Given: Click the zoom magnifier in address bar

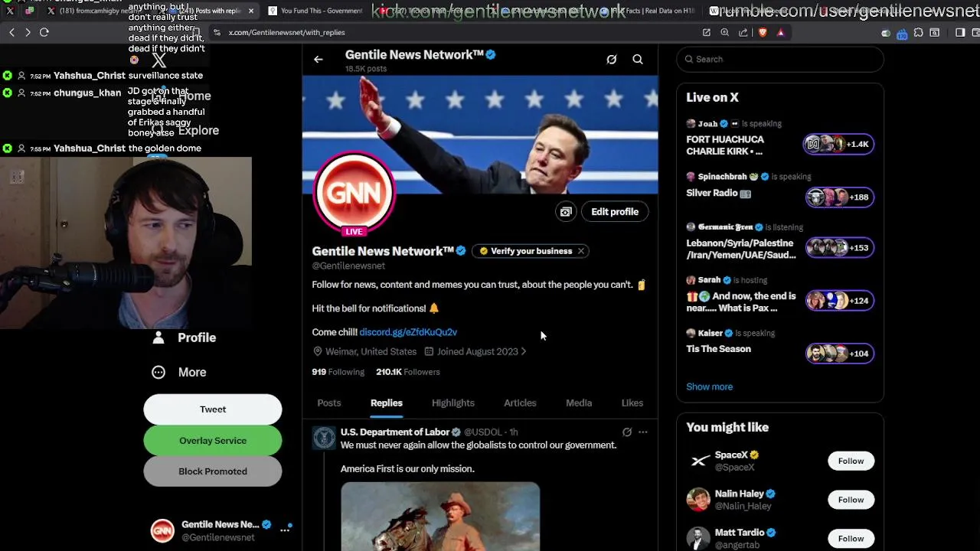Looking at the screenshot, I should (724, 32).
